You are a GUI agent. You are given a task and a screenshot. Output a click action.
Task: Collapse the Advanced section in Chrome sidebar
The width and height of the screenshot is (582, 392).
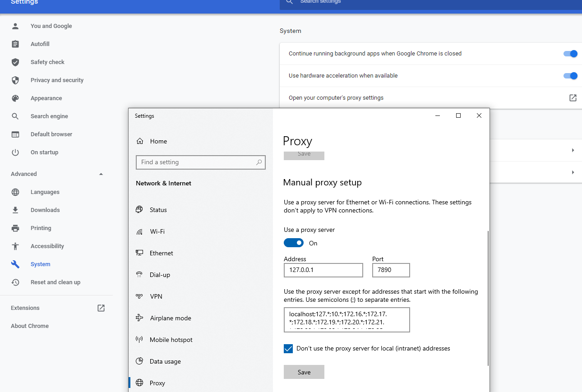click(x=101, y=174)
